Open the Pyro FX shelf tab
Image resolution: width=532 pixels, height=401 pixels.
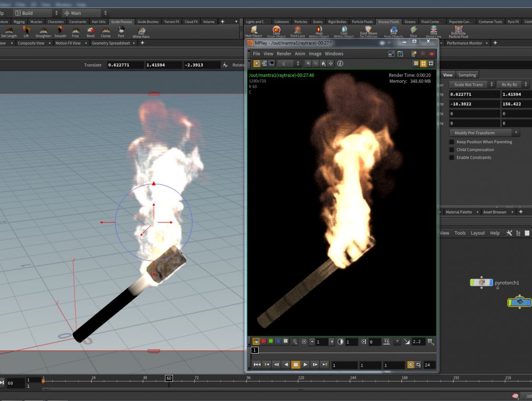(513, 22)
